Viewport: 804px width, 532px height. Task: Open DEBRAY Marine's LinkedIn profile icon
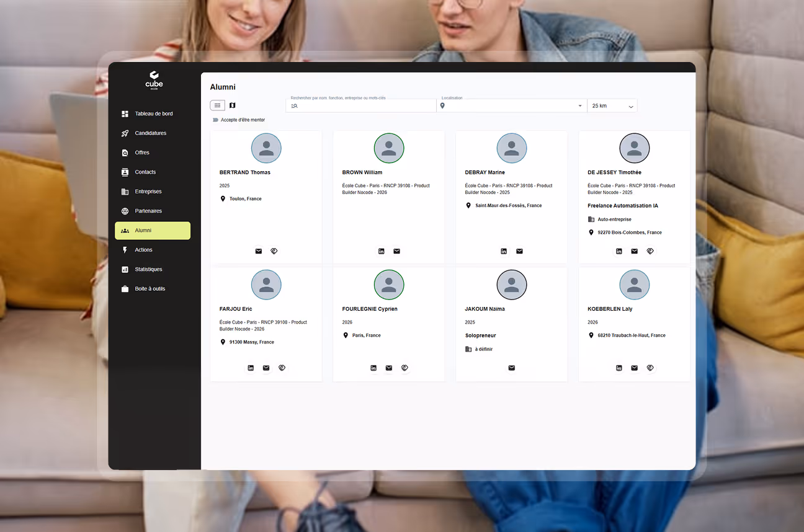coord(504,251)
